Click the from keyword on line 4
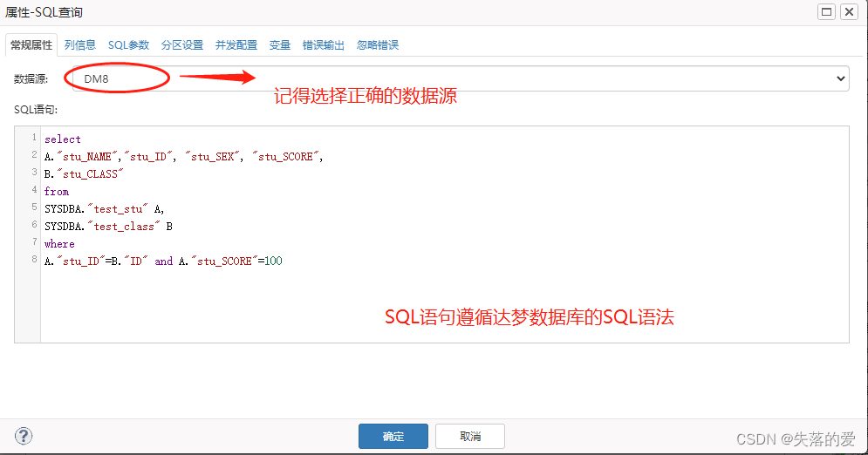Viewport: 868px width, 455px height. tap(57, 191)
